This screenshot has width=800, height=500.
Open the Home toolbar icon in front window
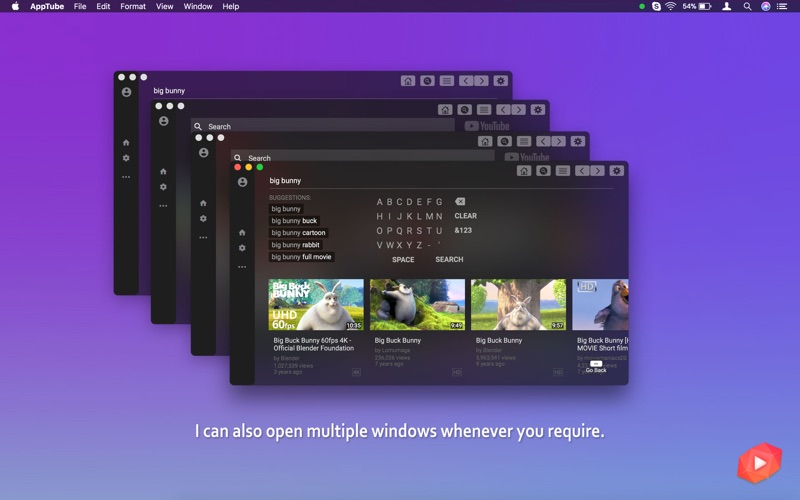point(524,171)
